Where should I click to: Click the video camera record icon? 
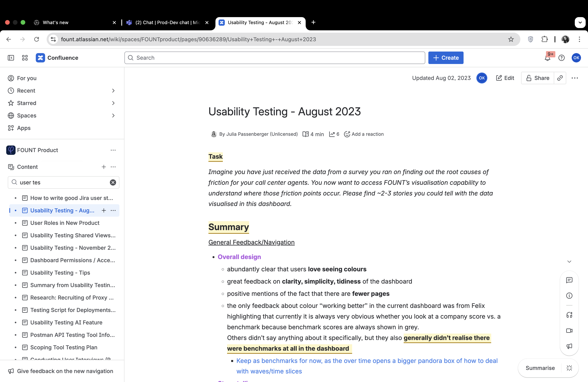pos(569,331)
